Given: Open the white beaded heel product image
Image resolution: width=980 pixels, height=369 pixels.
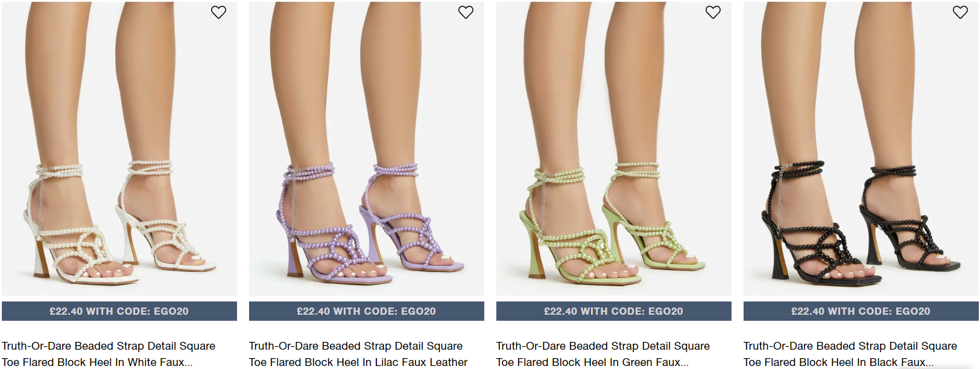Looking at the screenshot, I should pyautogui.click(x=119, y=148).
